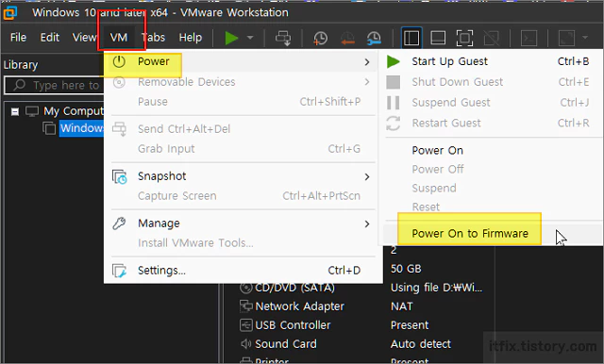This screenshot has height=364, width=604.
Task: Open the stretch guest dropdown arrow
Action: pos(585,38)
